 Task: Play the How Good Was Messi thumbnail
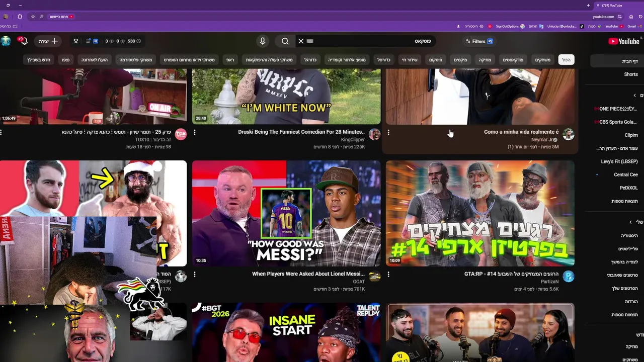click(x=286, y=213)
